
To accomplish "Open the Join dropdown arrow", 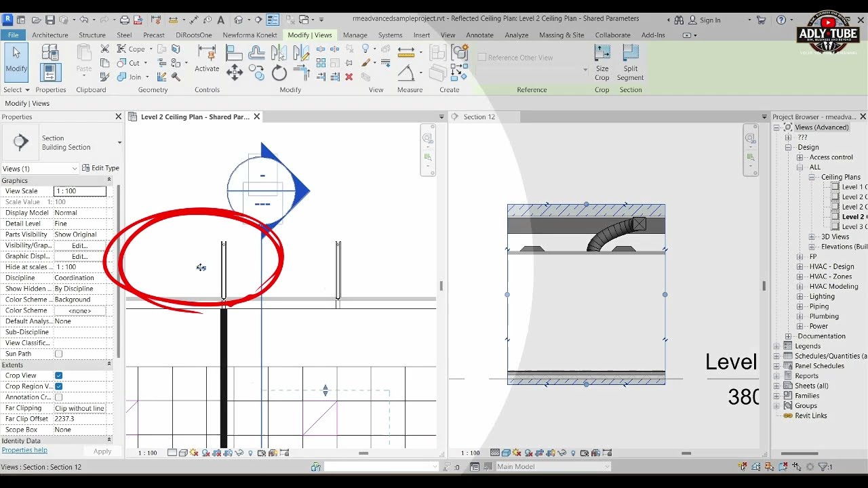I will tap(148, 77).
